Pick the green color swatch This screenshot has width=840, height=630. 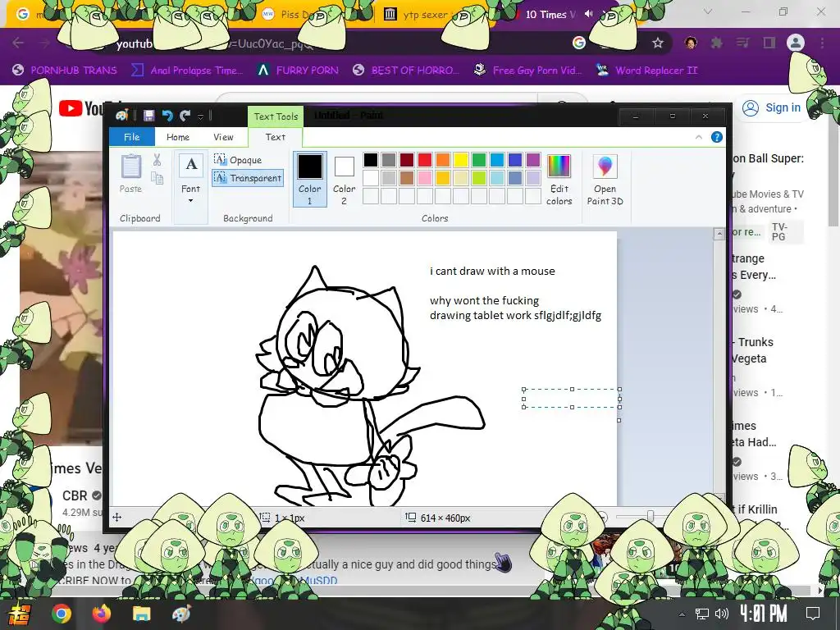(x=479, y=160)
